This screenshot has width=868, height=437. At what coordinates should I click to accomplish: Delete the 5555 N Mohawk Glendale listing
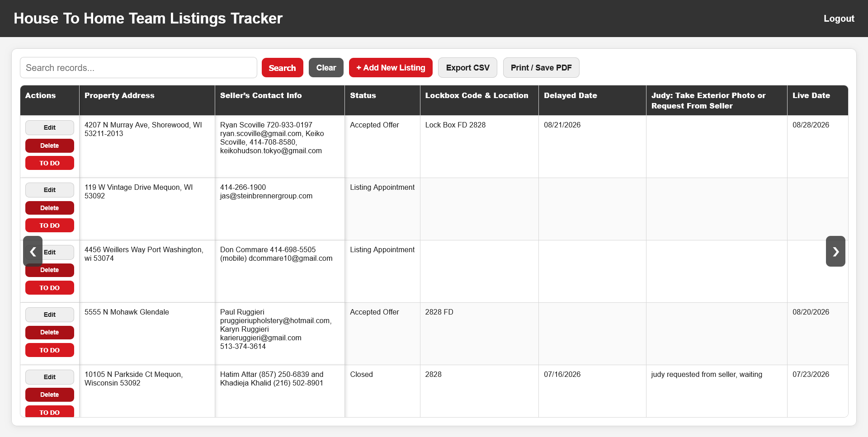50,333
